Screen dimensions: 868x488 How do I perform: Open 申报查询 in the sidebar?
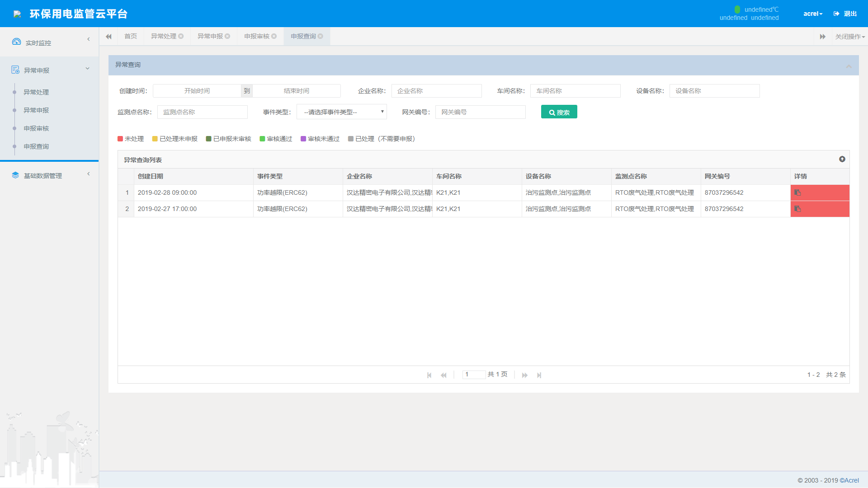36,146
